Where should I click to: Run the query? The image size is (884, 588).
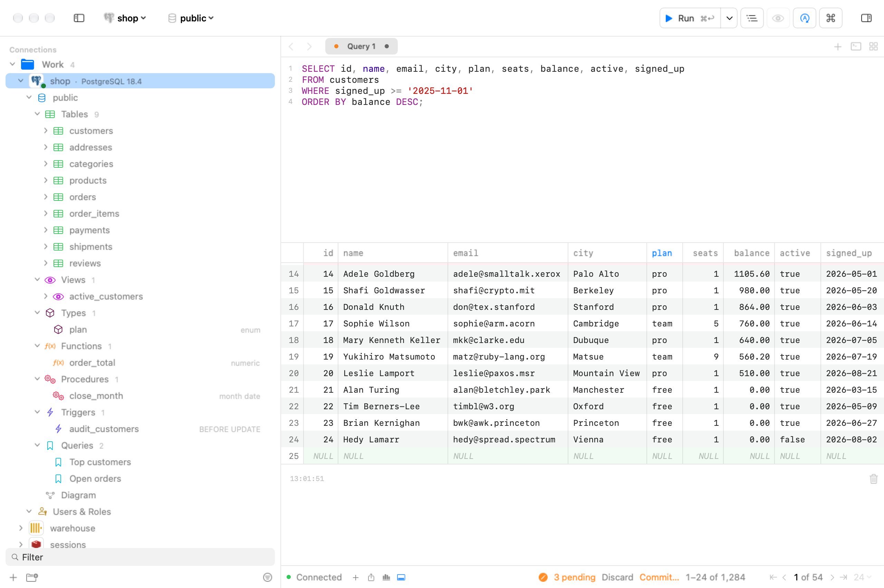click(x=690, y=18)
